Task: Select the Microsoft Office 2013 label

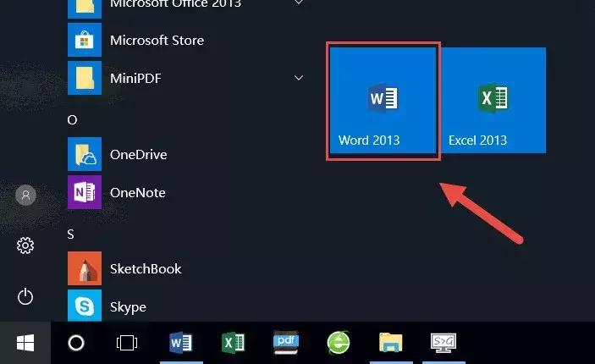Action: pos(176,4)
